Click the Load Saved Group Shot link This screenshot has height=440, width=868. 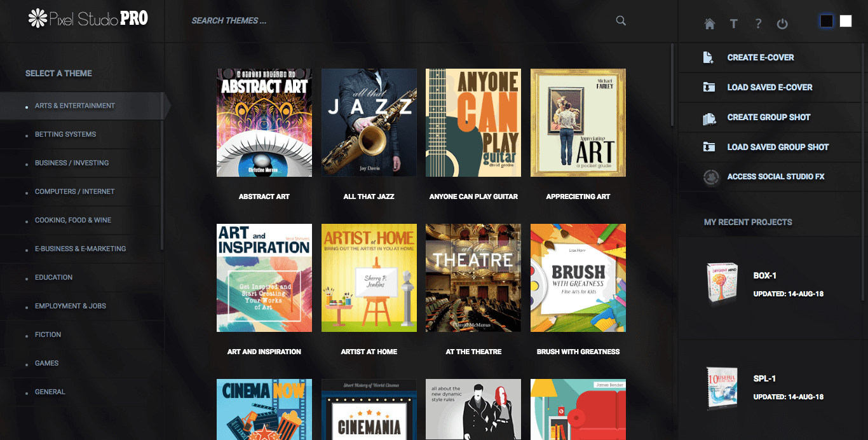(x=778, y=147)
